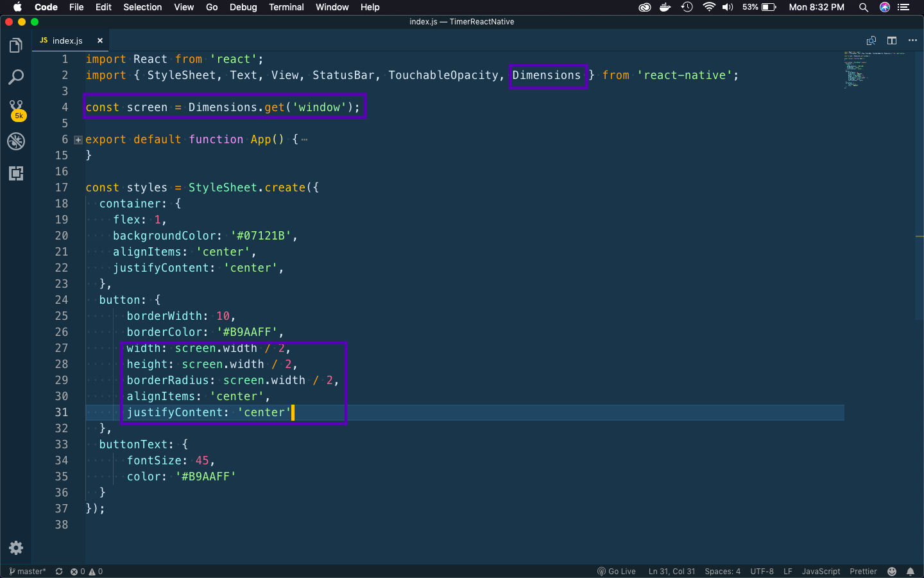This screenshot has width=924, height=578.
Task: Synchronize changes from the status bar
Action: (59, 572)
